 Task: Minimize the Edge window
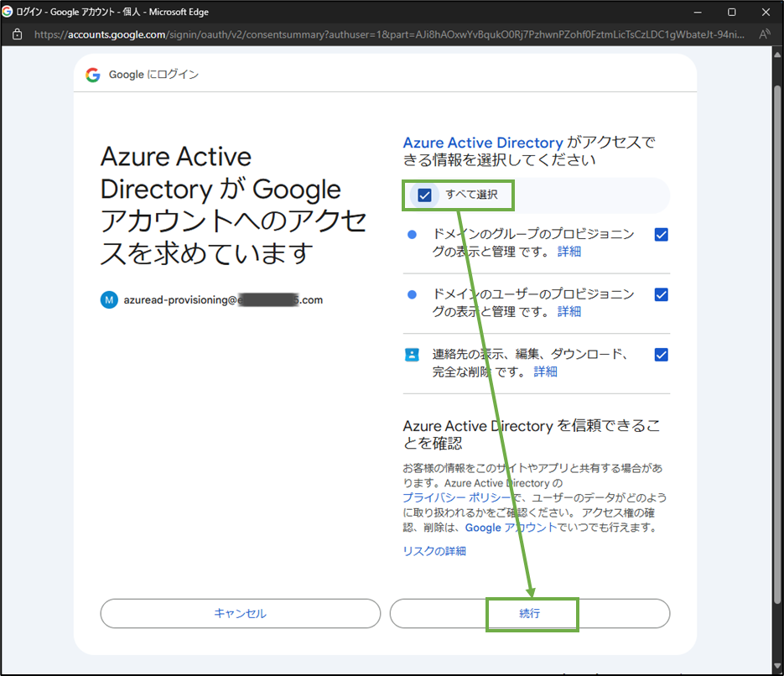pyautogui.click(x=698, y=12)
